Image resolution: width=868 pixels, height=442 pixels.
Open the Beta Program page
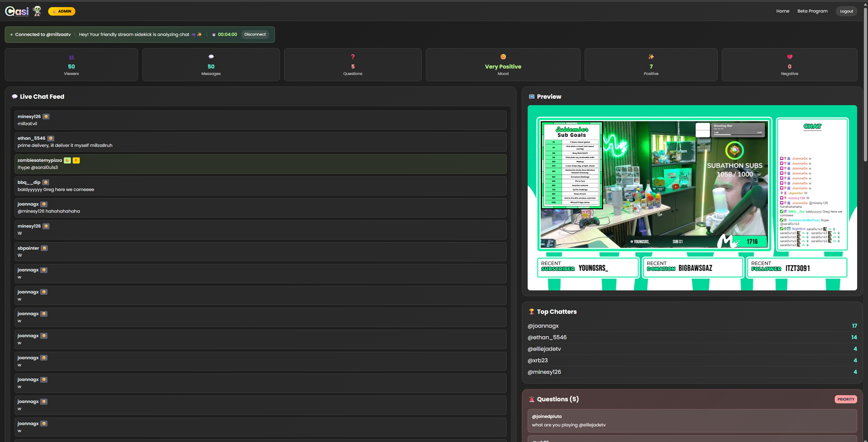coord(812,11)
